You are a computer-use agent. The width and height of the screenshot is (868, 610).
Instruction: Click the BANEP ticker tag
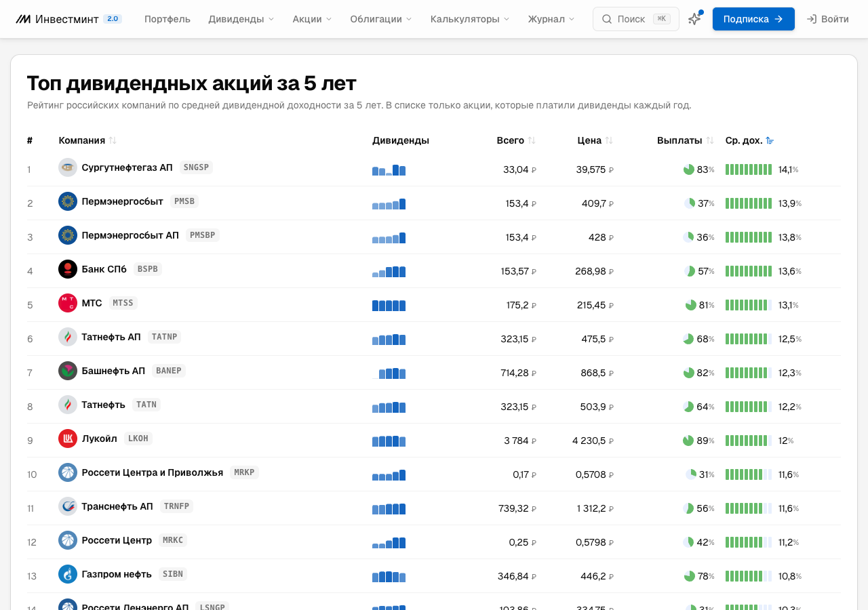169,371
